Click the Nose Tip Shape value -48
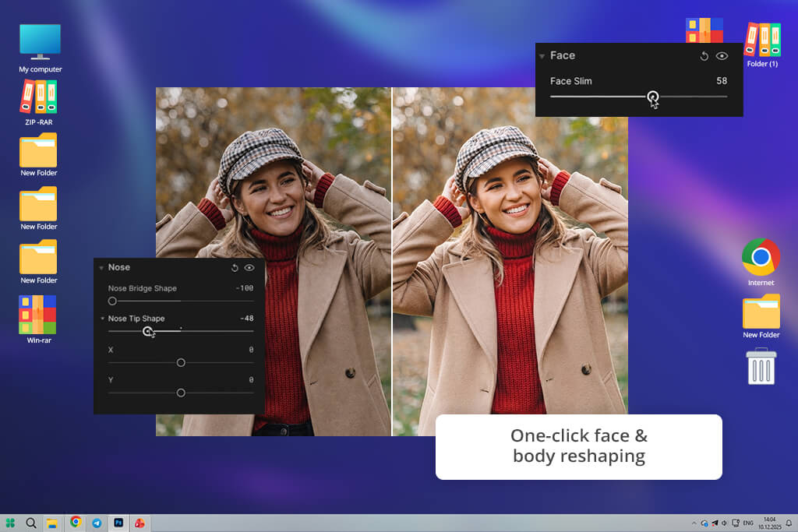Image resolution: width=798 pixels, height=532 pixels. [247, 319]
